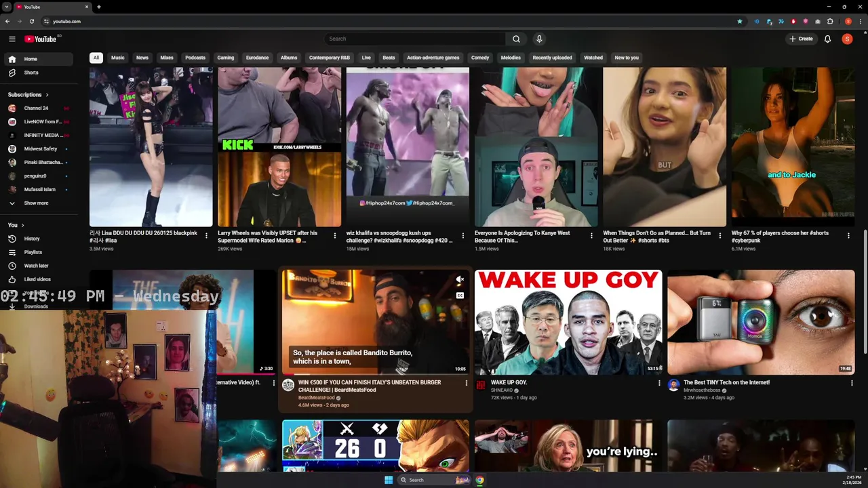The image size is (868, 488).
Task: Click Mrwhosetheboss channel name
Action: coord(702,390)
